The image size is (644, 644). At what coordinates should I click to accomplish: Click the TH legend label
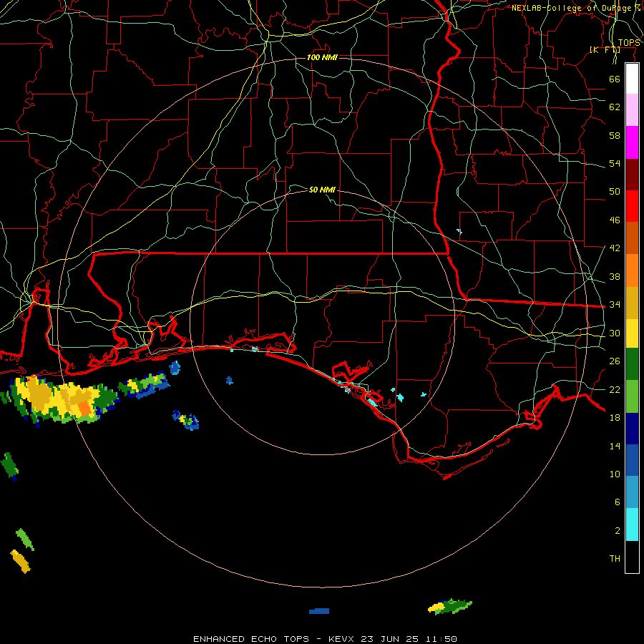tap(615, 559)
